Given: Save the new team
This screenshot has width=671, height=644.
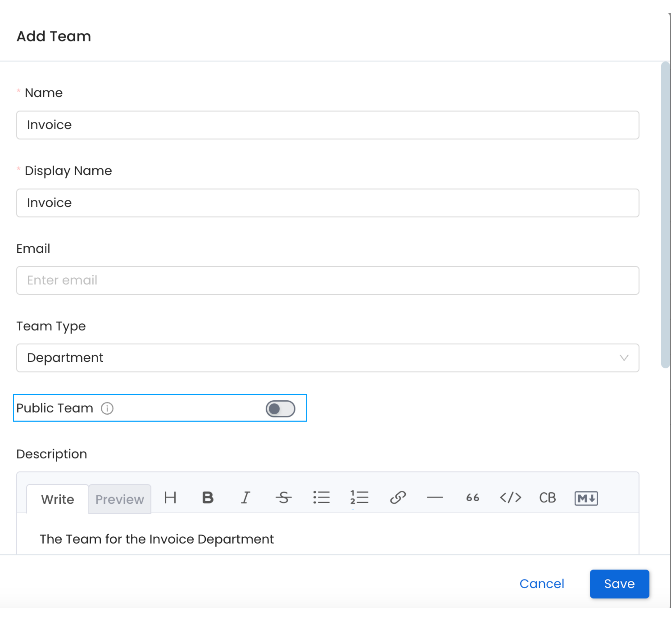Looking at the screenshot, I should pyautogui.click(x=619, y=584).
